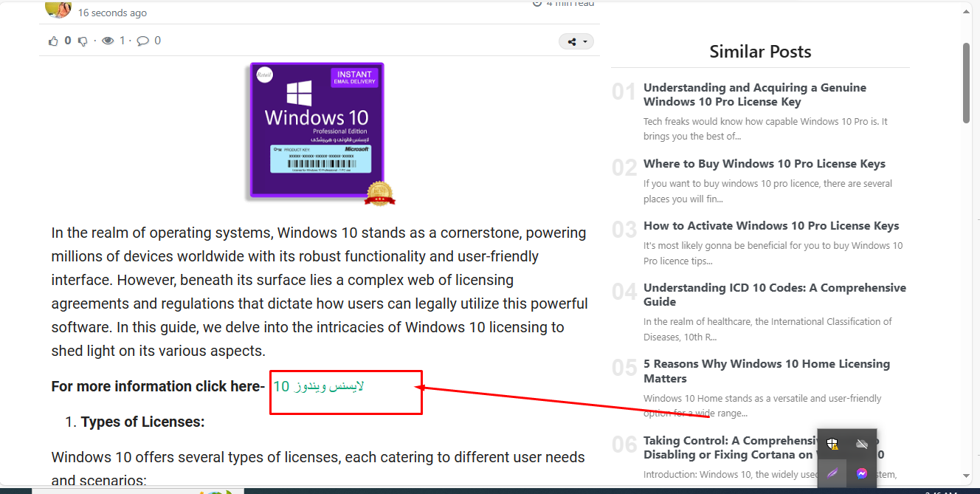
Task: Click the scrollbar up arrow
Action: (x=967, y=11)
